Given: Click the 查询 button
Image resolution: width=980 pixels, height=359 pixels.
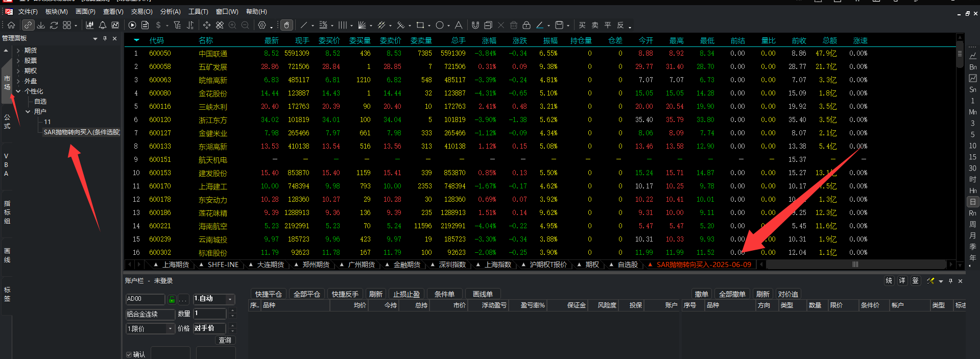Looking at the screenshot, I should [x=225, y=340].
